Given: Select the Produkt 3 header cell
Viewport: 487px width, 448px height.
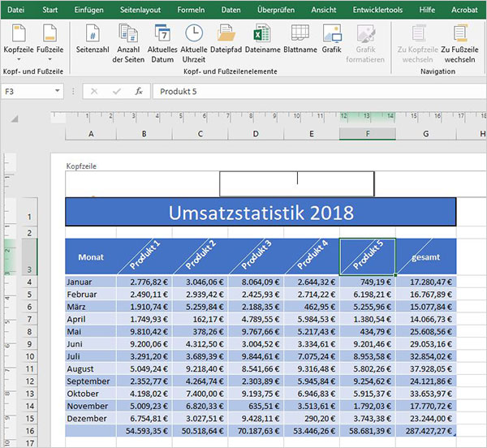Looking at the screenshot, I should [x=256, y=256].
